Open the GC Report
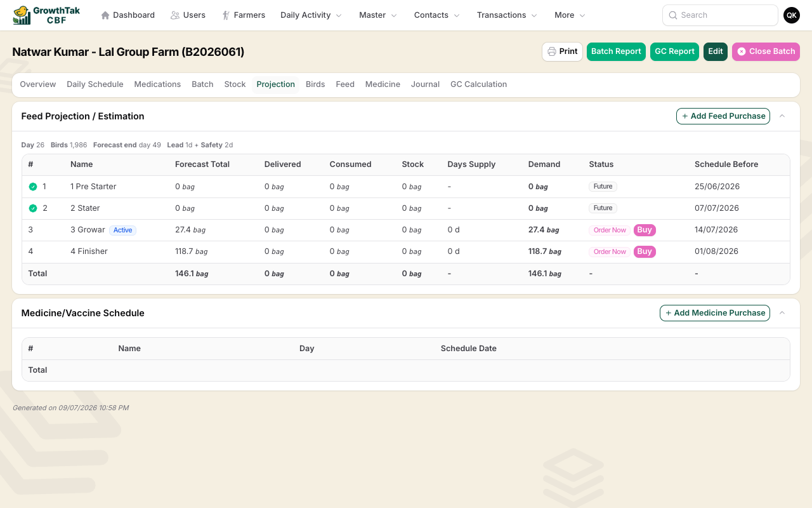This screenshot has height=508, width=812. [x=674, y=51]
